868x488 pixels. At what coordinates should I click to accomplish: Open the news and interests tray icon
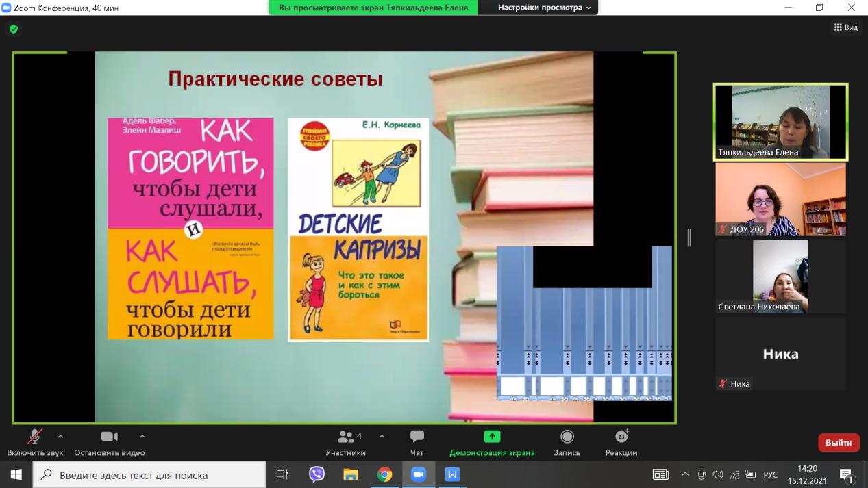click(660, 474)
